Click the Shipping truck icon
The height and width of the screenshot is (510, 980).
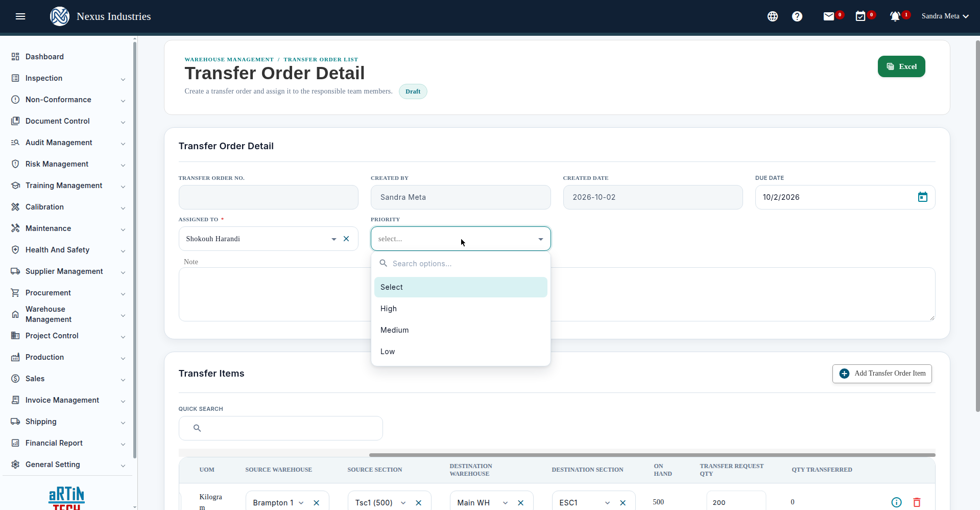(x=15, y=422)
